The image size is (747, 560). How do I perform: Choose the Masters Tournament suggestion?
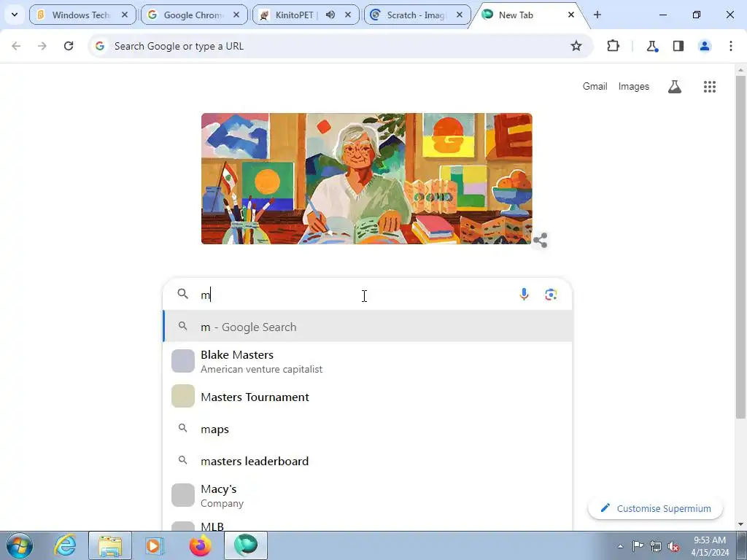368,397
